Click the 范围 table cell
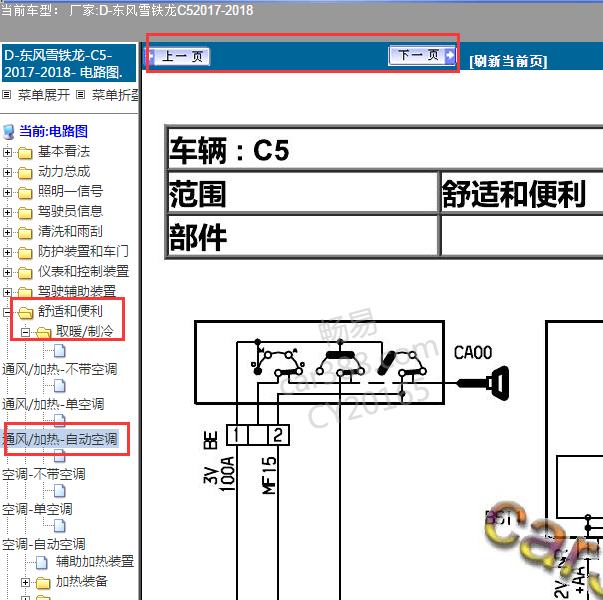 pos(303,193)
